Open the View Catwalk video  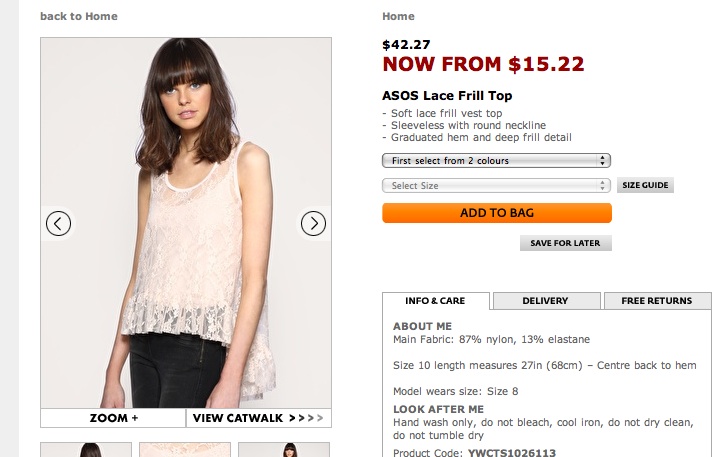coord(258,418)
